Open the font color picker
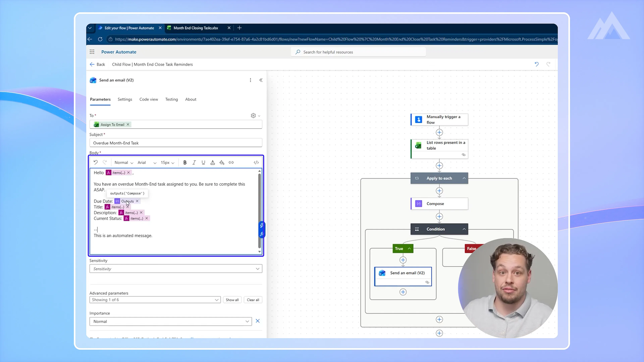This screenshot has height=362, width=644. (x=212, y=162)
